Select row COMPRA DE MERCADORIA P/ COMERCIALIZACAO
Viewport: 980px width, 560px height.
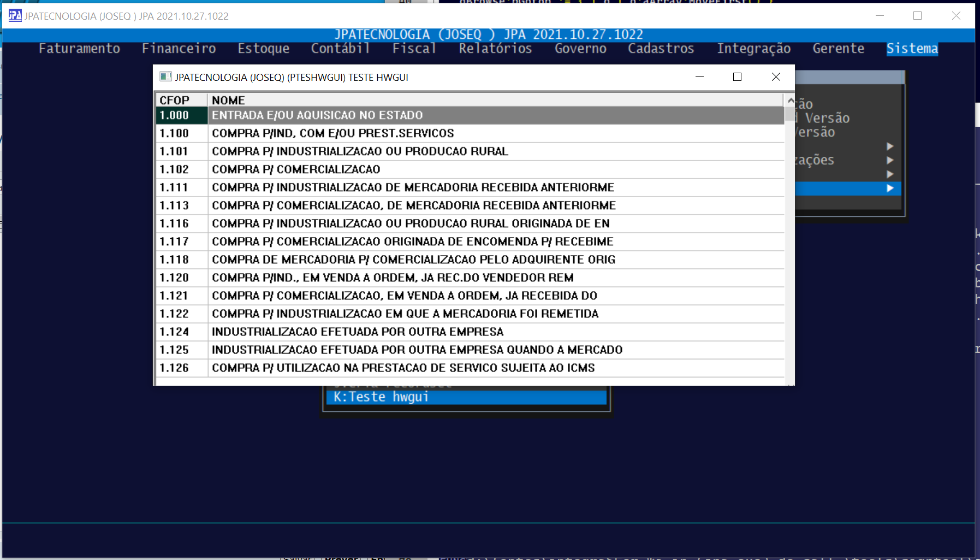click(470, 260)
